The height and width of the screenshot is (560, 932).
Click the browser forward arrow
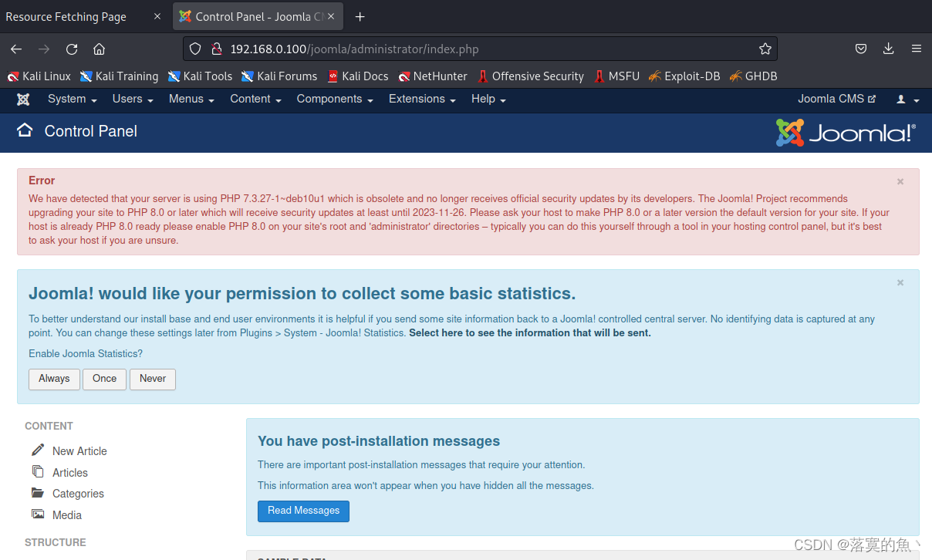[44, 49]
